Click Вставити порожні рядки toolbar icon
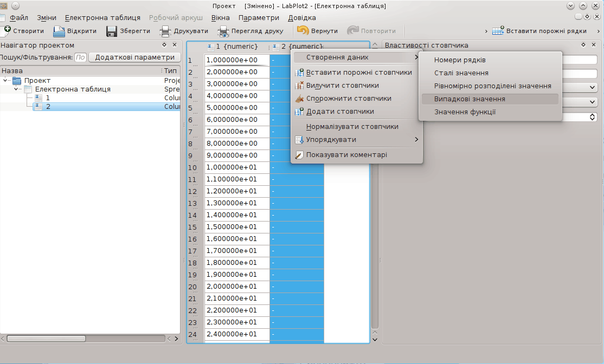604x364 pixels. click(498, 31)
